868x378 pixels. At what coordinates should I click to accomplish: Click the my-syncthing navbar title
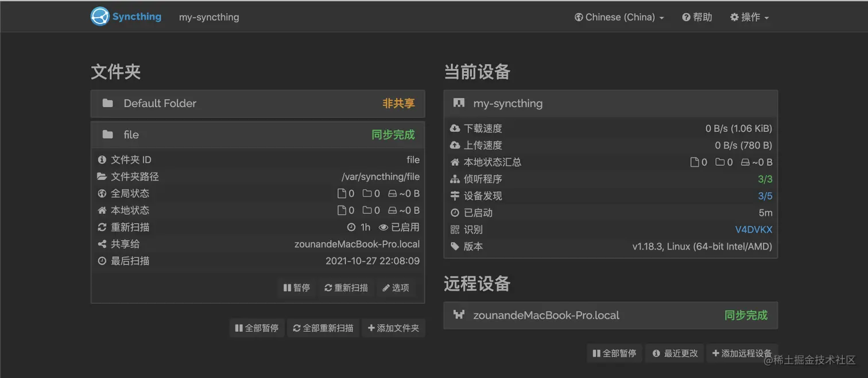click(x=209, y=17)
